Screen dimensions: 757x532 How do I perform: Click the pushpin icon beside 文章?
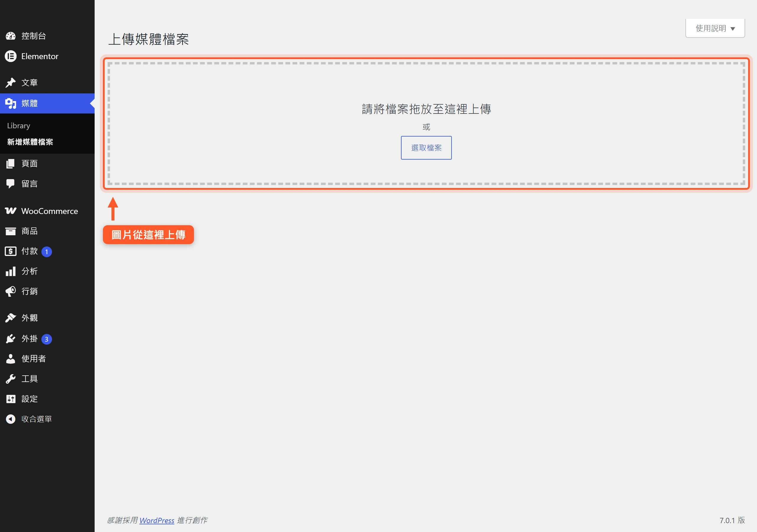(x=11, y=83)
